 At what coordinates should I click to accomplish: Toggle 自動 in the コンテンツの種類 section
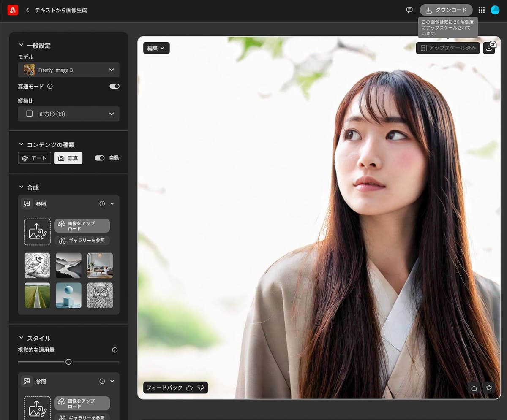click(x=100, y=158)
